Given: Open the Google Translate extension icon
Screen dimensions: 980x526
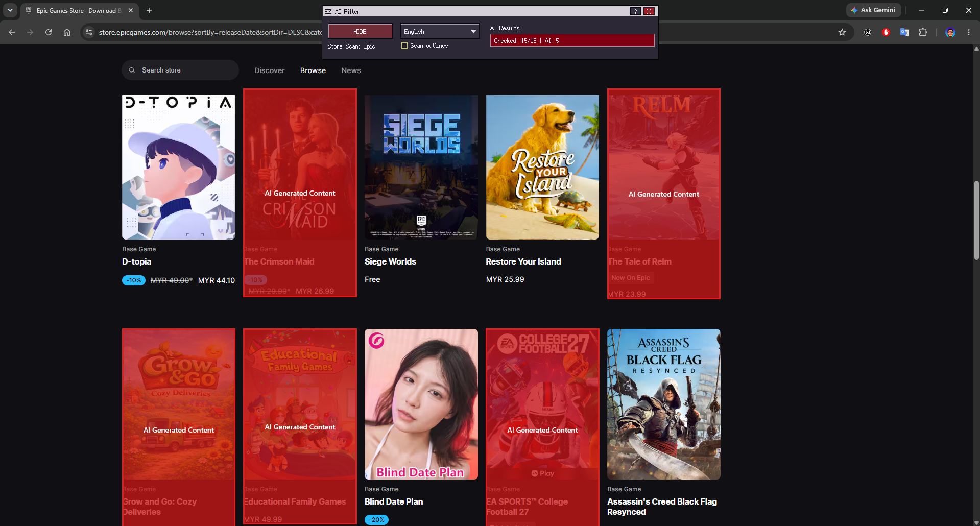Looking at the screenshot, I should point(904,32).
